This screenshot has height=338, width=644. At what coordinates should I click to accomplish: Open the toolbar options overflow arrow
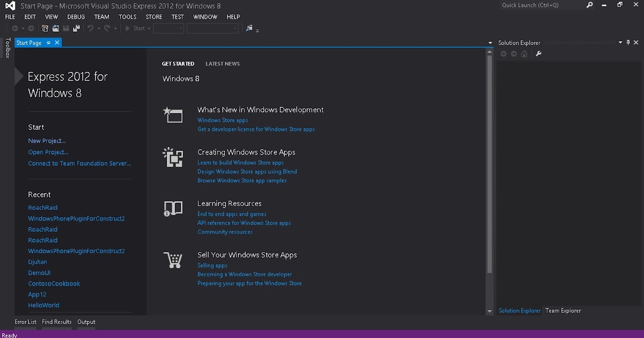pyautogui.click(x=258, y=31)
